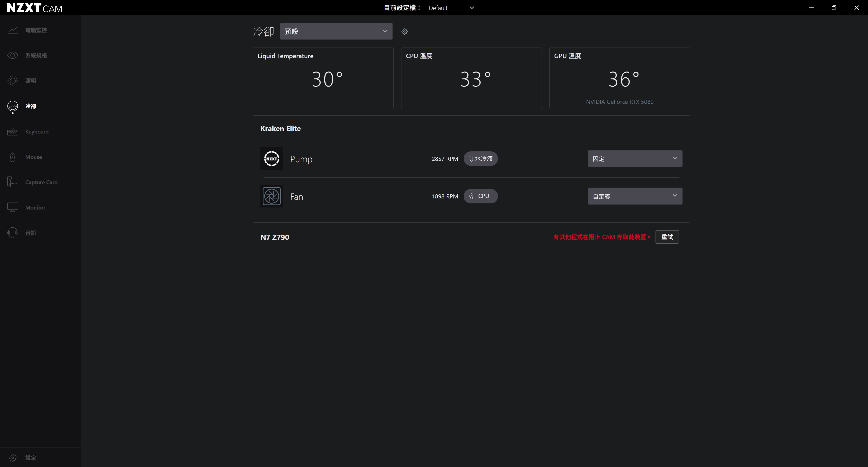Open the system specs eye icon
The width and height of the screenshot is (868, 467).
[x=13, y=55]
